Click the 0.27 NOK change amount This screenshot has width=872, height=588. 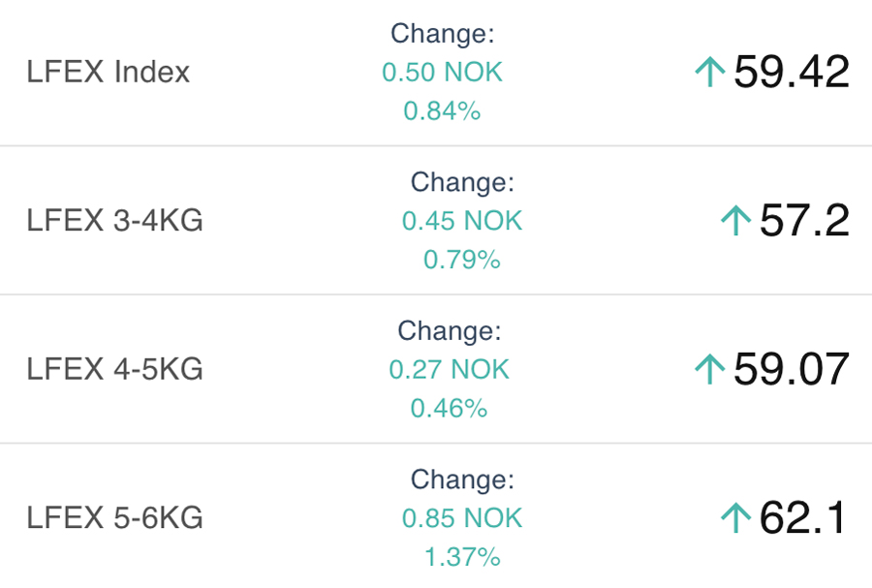pyautogui.click(x=450, y=369)
